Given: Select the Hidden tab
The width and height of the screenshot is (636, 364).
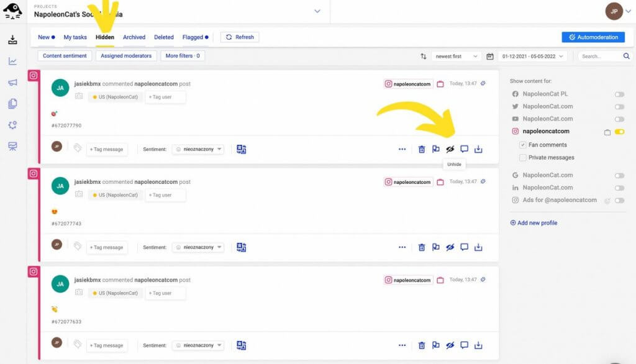Looking at the screenshot, I should coord(104,37).
